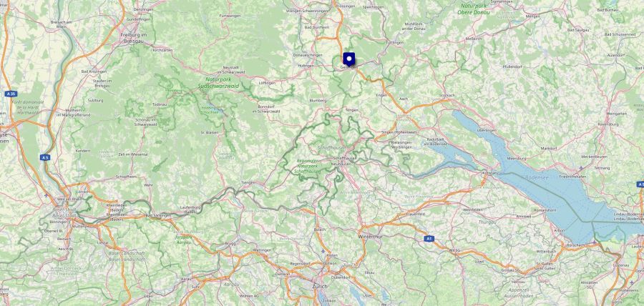Click the Donaueschingen town label

(x=305, y=55)
